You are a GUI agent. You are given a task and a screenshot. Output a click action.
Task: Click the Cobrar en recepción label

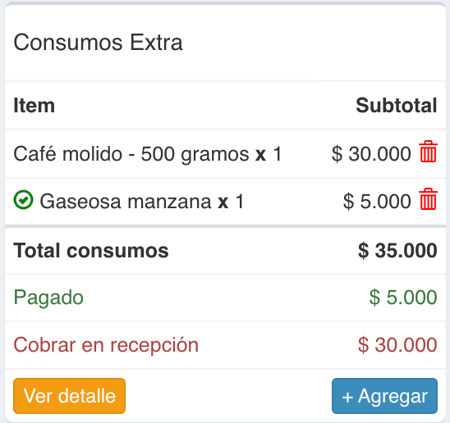click(x=106, y=345)
